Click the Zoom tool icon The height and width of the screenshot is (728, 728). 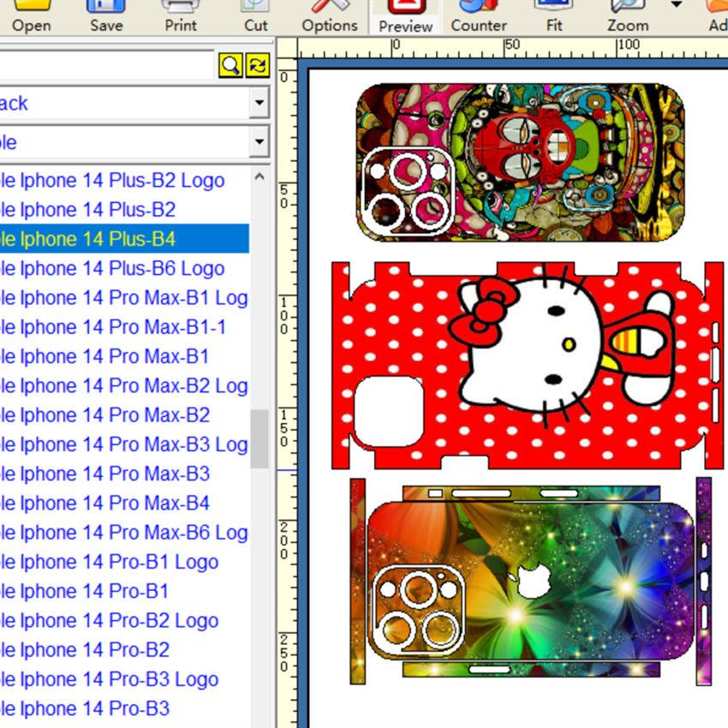point(628,16)
